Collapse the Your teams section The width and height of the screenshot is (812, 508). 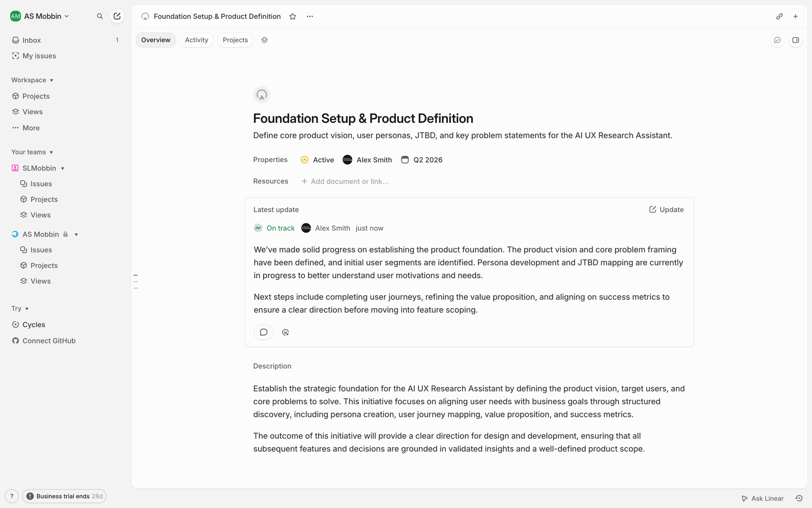click(32, 152)
